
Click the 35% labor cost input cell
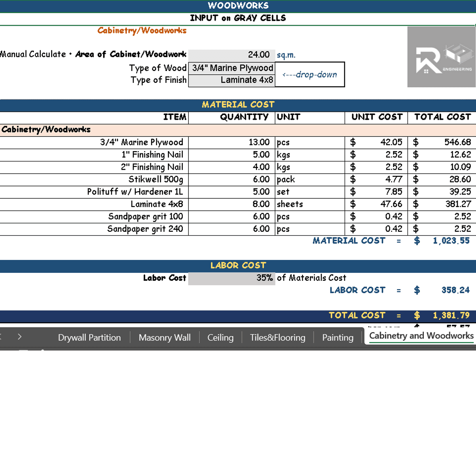tap(232, 278)
